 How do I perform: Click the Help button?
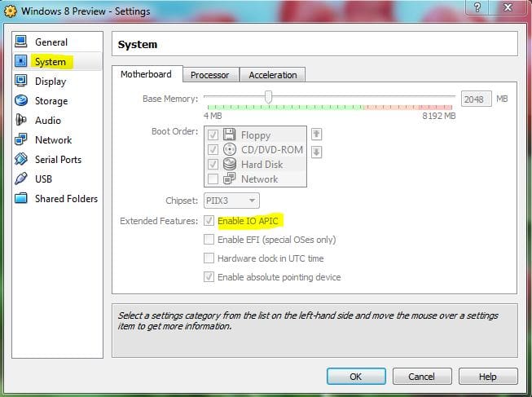tap(488, 377)
